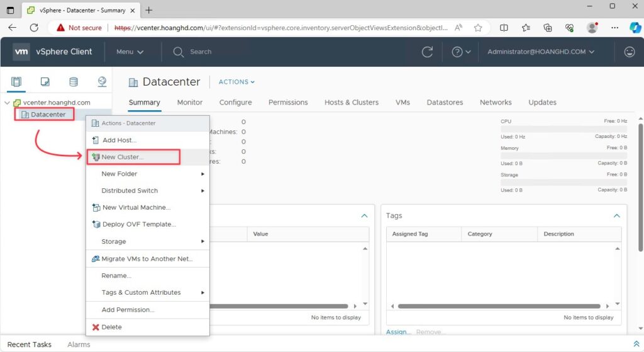
Task: Open a new browser tab
Action: (148, 10)
